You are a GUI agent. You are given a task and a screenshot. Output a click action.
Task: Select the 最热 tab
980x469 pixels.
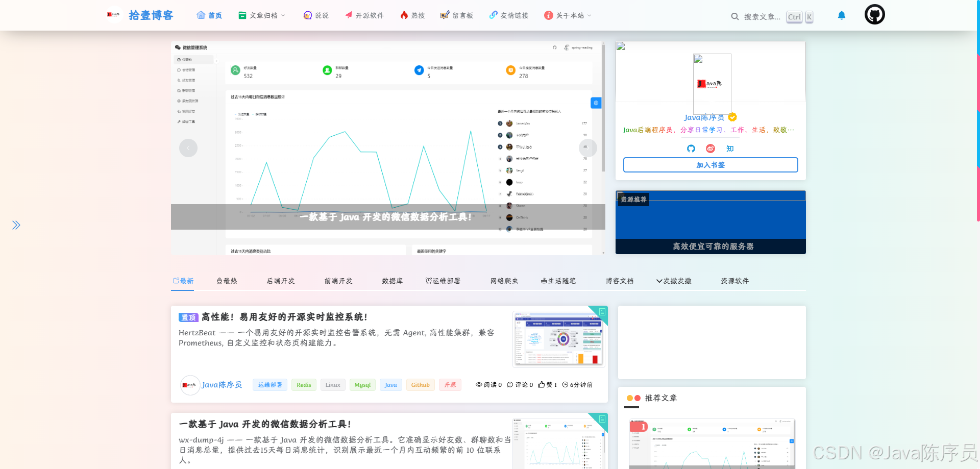(227, 281)
